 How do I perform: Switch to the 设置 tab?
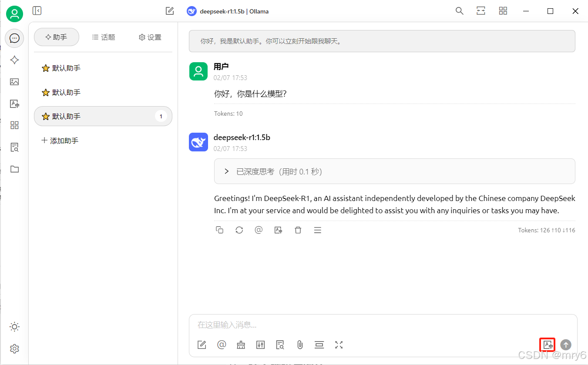[150, 37]
